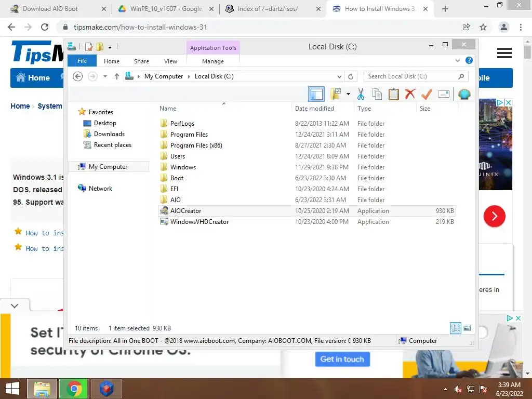Click the New folder quick access icon
Viewport: 532px width, 399px height.
[x=100, y=46]
